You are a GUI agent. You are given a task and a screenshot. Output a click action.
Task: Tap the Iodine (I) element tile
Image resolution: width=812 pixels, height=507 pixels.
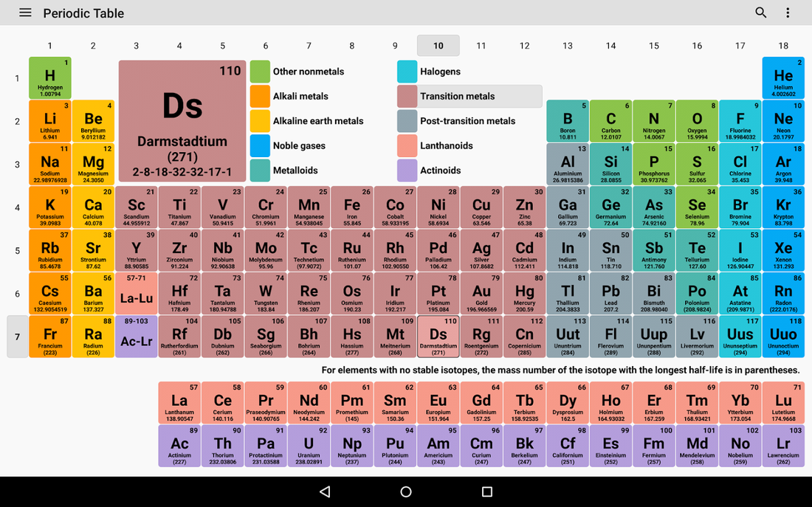tap(740, 251)
